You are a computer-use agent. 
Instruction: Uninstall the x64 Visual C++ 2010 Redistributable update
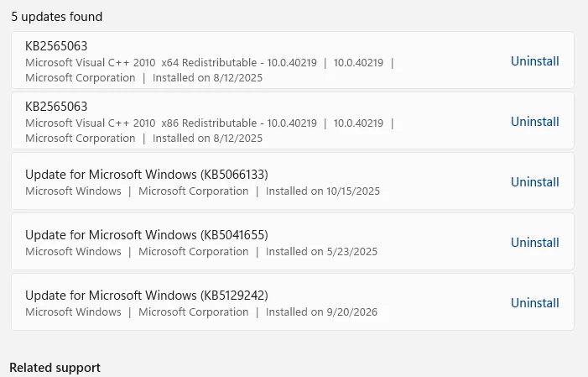(535, 60)
